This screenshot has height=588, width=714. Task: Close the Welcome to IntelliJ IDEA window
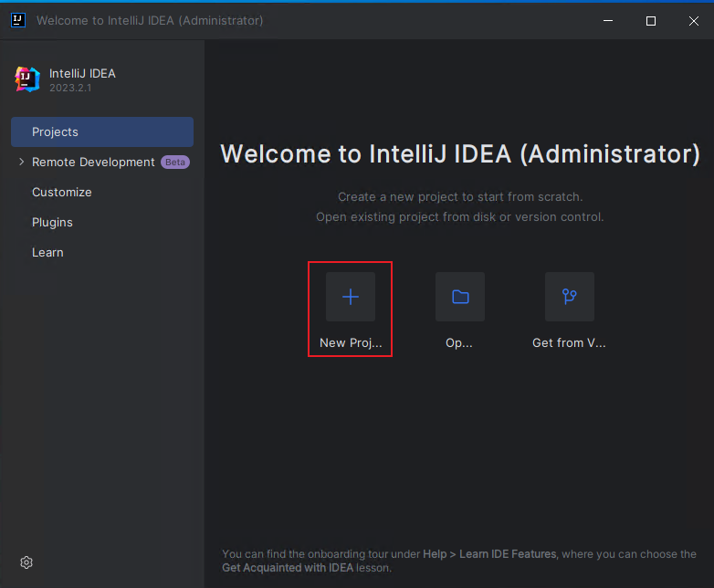tap(694, 21)
